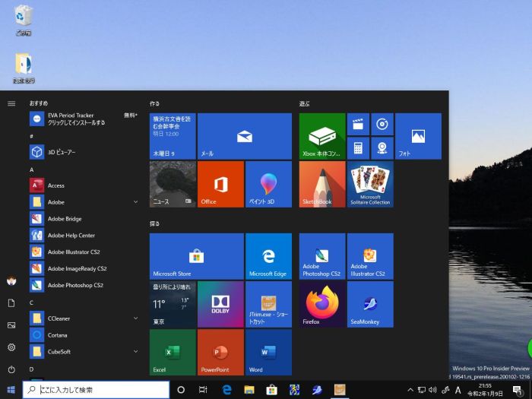The width and height of the screenshot is (532, 399).
Task: Launch Excel from the pinned tiles
Action: coord(173,352)
